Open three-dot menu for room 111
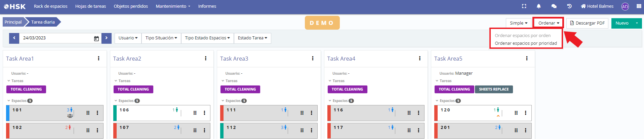Image resolution: width=644 pixels, height=139 pixels. [311, 113]
